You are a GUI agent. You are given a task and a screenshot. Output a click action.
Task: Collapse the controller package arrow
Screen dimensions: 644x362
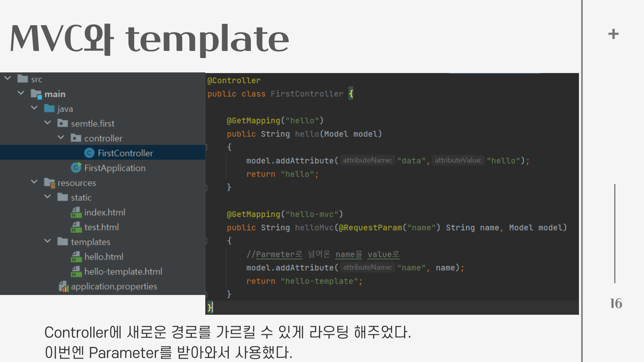click(x=61, y=137)
